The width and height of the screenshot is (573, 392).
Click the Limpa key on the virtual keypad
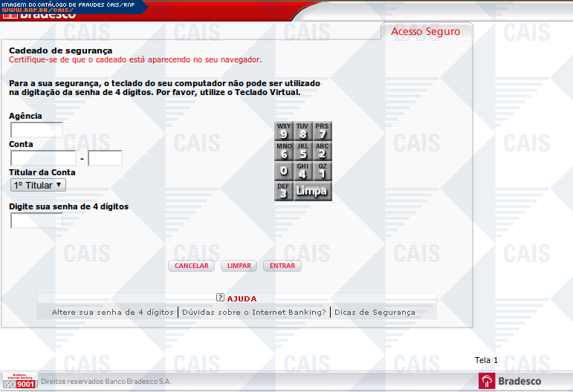pyautogui.click(x=312, y=192)
